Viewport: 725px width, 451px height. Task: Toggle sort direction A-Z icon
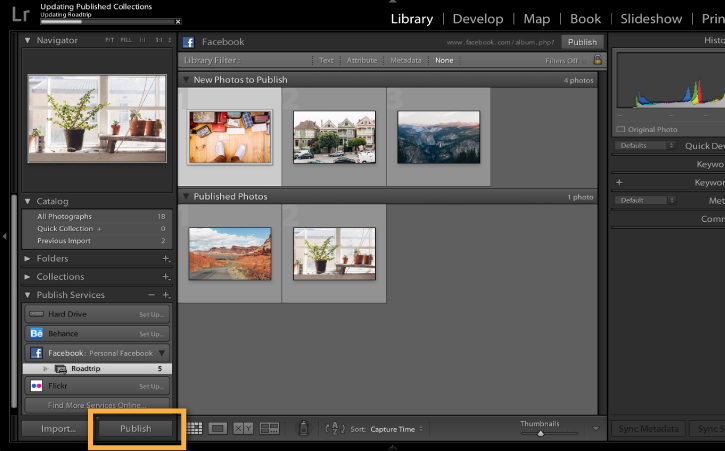[x=335, y=429]
